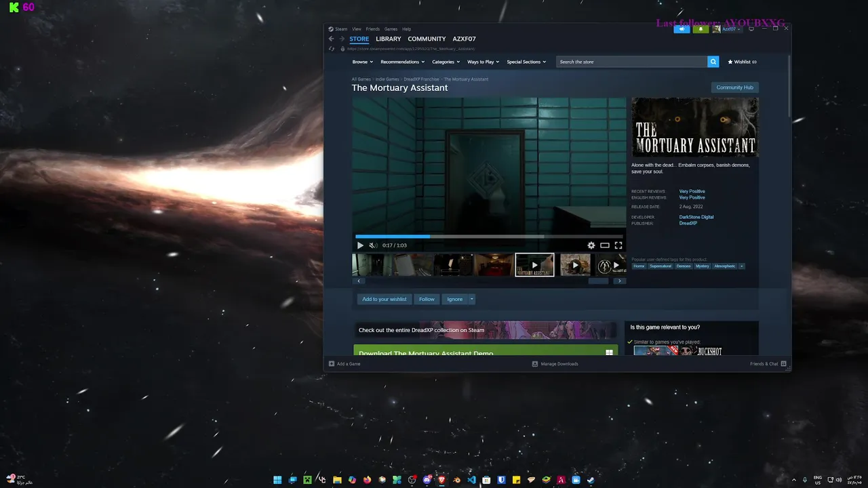Click the Search the store field
Image resolution: width=868 pixels, height=488 pixels.
tap(632, 62)
